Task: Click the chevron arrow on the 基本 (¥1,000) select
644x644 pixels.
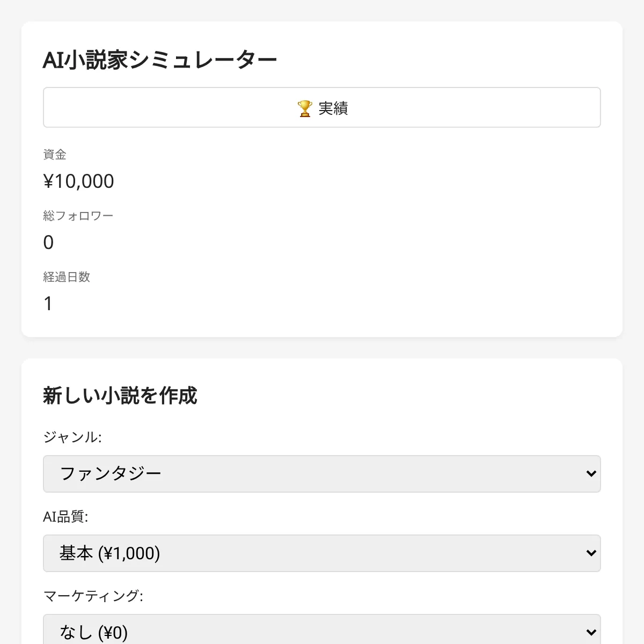Action: 591,553
